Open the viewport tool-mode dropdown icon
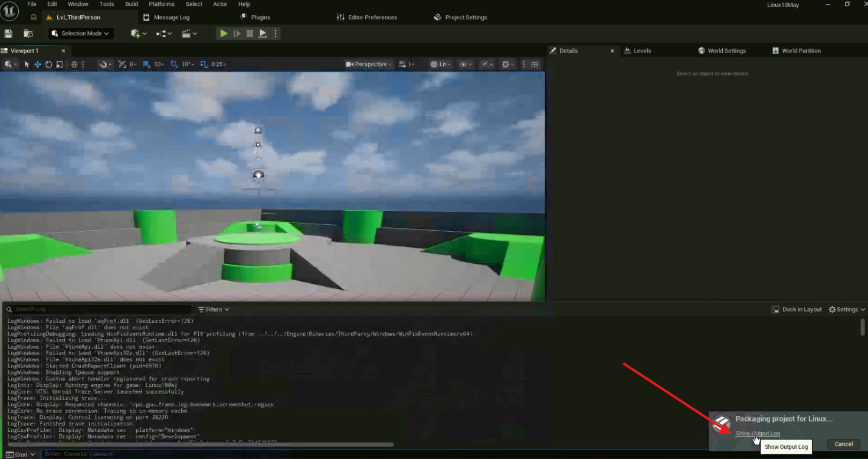The width and height of the screenshot is (868, 459). (x=10, y=64)
